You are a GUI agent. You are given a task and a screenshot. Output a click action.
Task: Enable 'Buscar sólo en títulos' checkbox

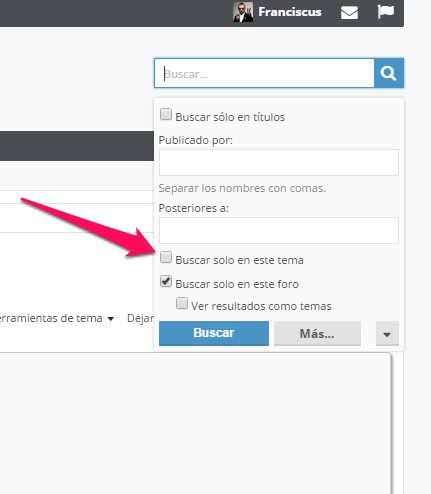166,114
